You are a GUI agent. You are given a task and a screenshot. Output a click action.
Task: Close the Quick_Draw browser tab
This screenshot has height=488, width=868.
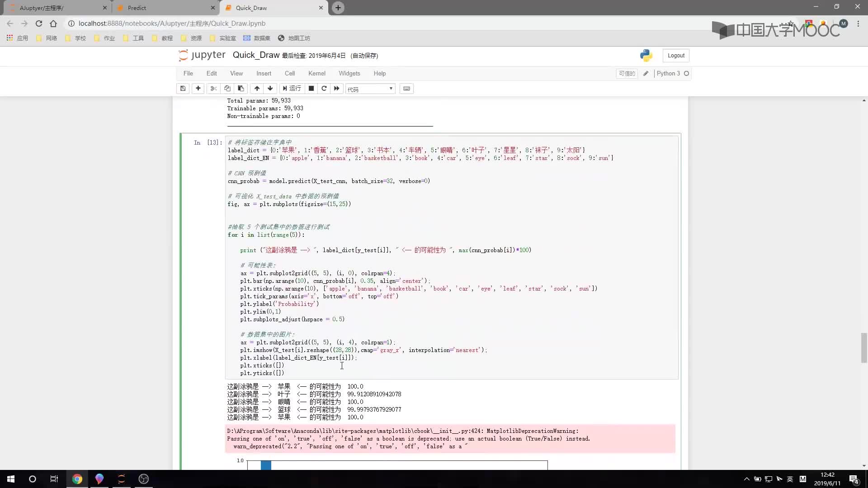click(321, 8)
